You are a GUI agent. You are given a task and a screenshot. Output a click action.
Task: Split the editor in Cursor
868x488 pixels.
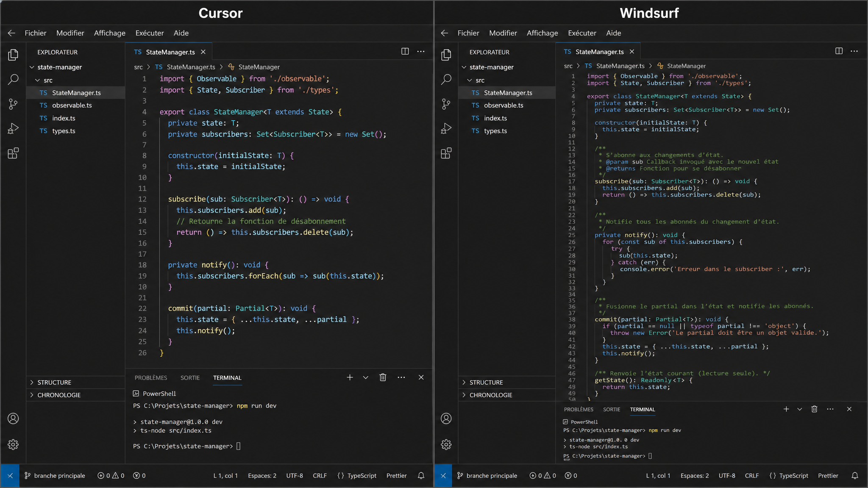(x=405, y=51)
